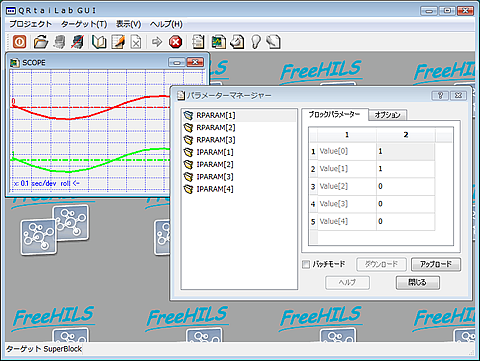
Task: Click the column 1 table header
Action: tap(347, 135)
